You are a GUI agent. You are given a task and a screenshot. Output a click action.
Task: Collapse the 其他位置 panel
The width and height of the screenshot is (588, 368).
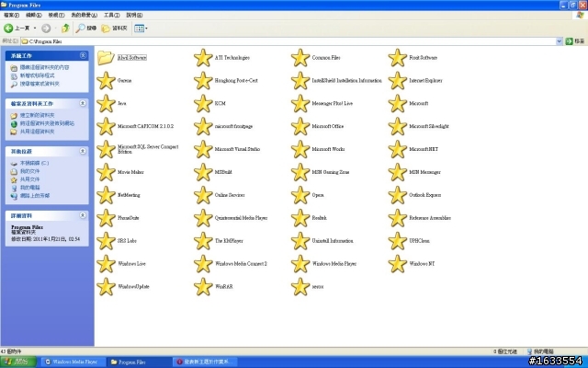point(83,151)
